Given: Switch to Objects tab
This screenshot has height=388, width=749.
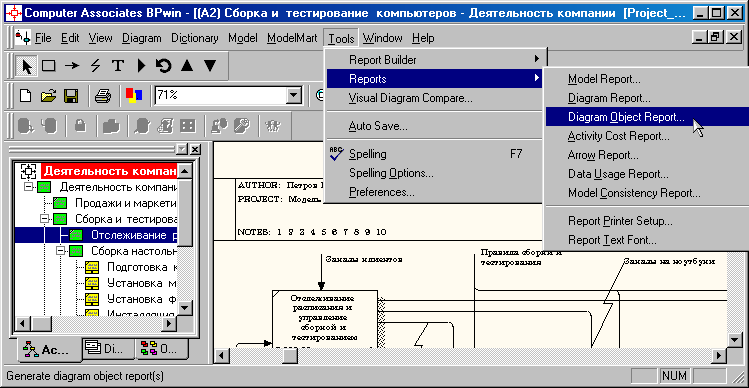Looking at the screenshot, I should click(162, 349).
